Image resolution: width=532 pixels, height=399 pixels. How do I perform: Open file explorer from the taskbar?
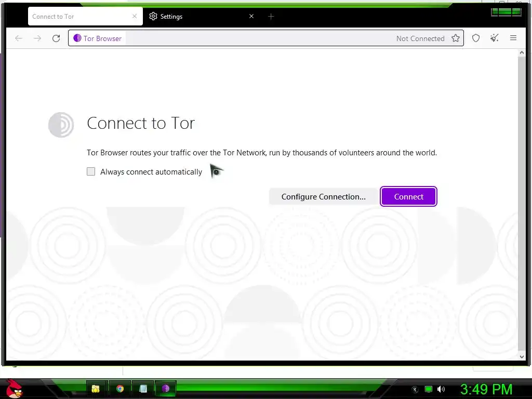pyautogui.click(x=96, y=389)
